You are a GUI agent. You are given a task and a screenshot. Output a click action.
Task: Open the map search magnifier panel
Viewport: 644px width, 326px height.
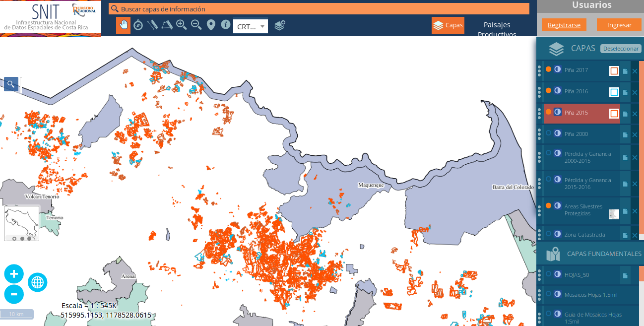pos(11,84)
